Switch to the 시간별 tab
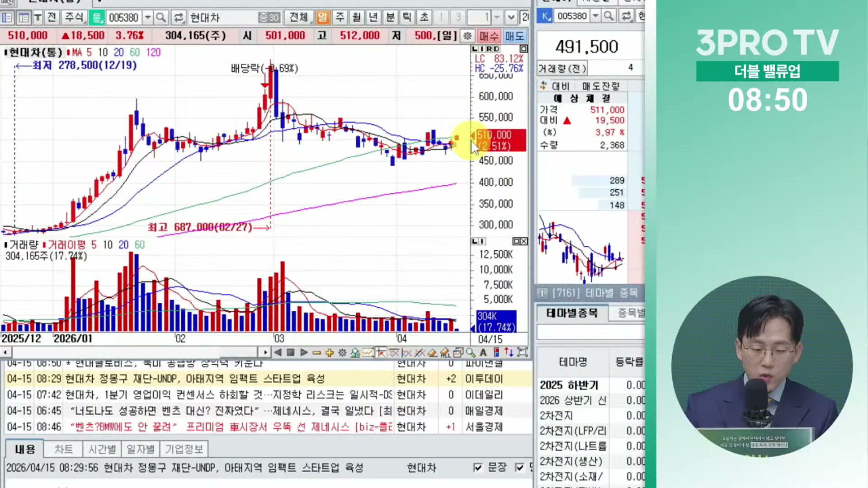Image resolution: width=868 pixels, height=488 pixels. tap(102, 449)
